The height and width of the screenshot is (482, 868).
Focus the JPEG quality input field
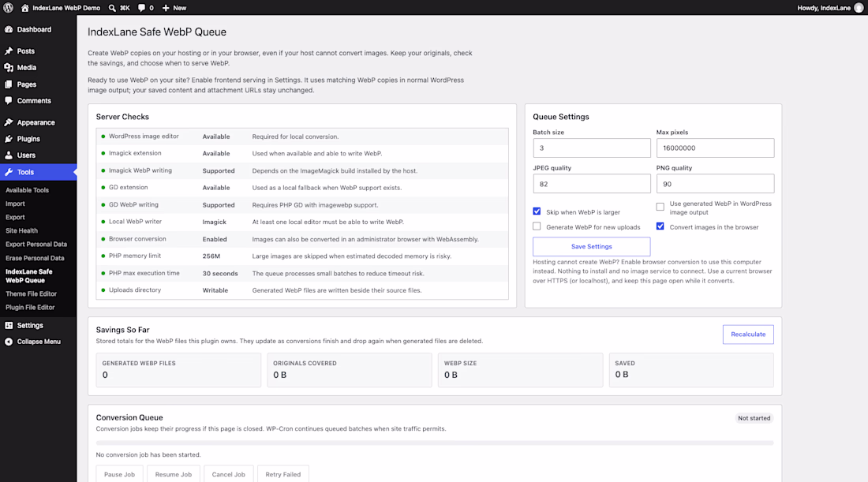591,184
